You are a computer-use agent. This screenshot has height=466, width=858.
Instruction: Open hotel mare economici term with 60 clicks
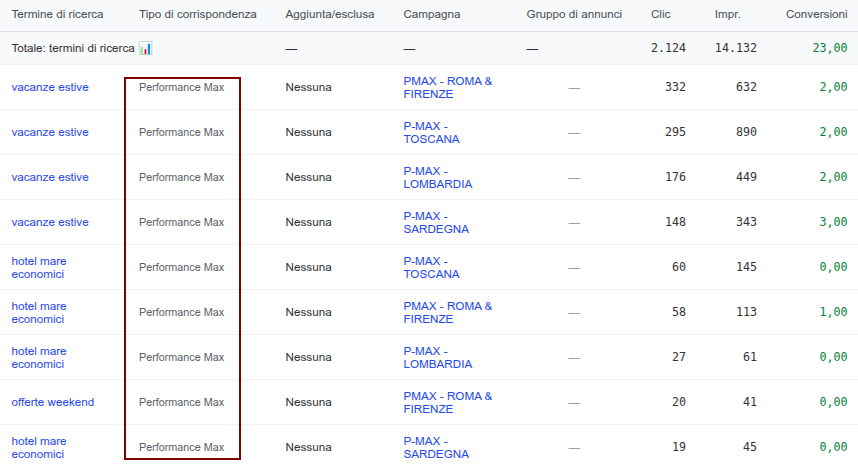(39, 267)
